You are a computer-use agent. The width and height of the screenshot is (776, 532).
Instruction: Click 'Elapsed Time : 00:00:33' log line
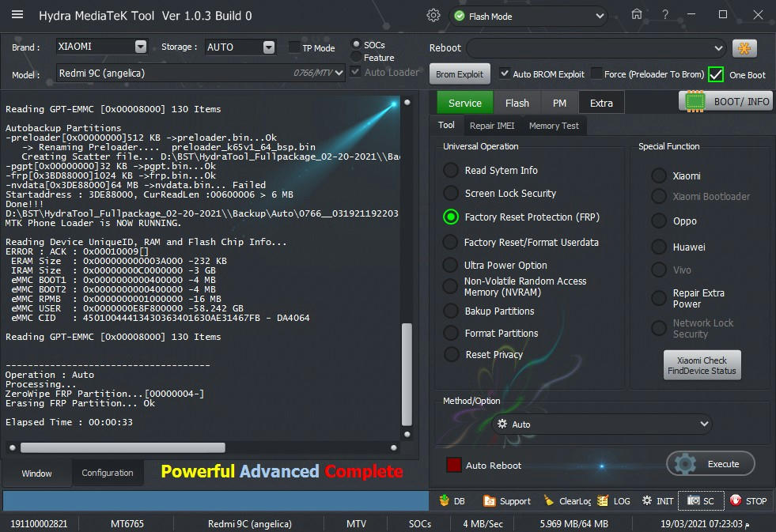69,422
